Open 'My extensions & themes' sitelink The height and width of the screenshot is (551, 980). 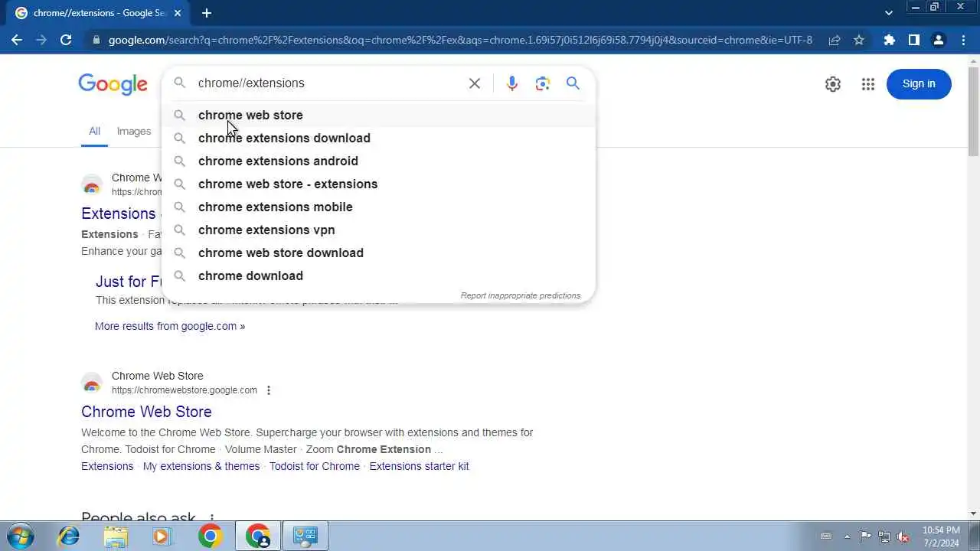(x=201, y=466)
